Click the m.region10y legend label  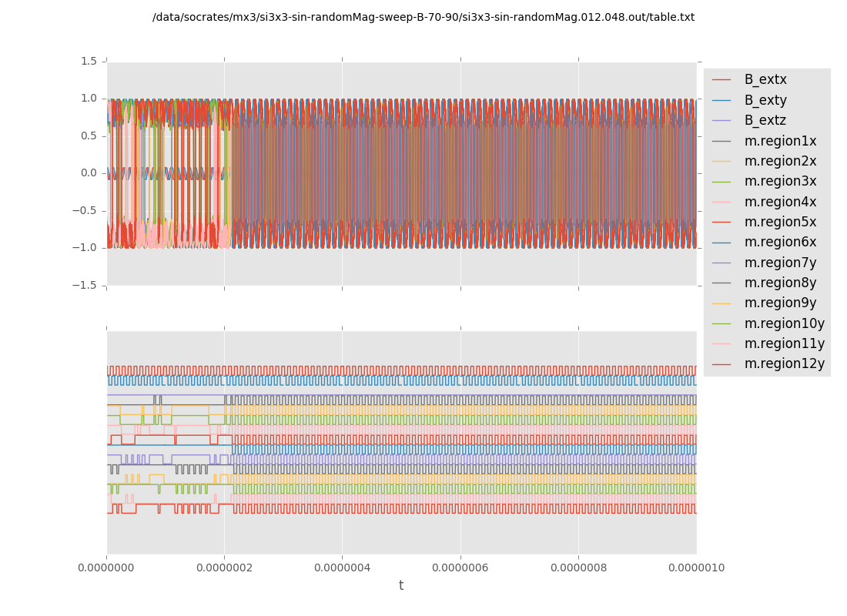(x=784, y=323)
